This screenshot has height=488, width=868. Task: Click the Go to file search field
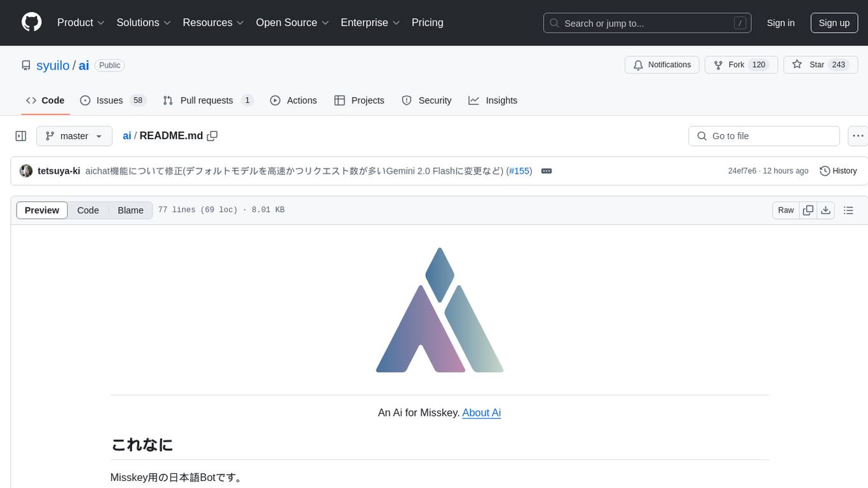click(x=764, y=136)
